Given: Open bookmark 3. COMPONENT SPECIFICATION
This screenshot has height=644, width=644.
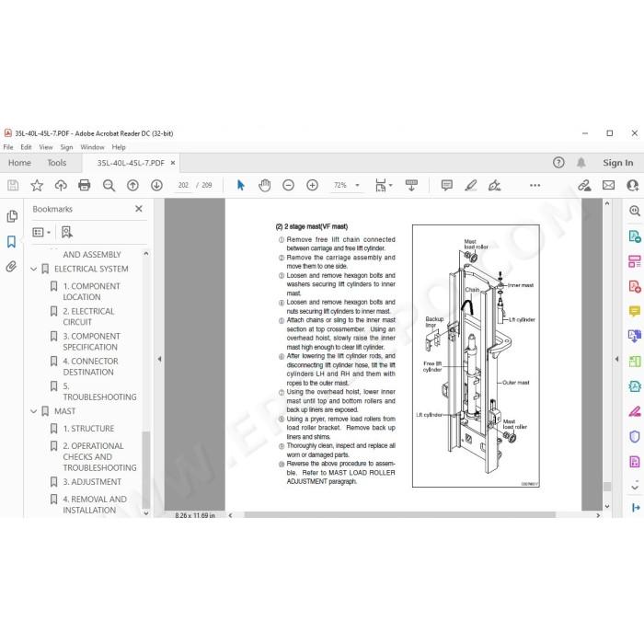Looking at the screenshot, I should pos(91,341).
